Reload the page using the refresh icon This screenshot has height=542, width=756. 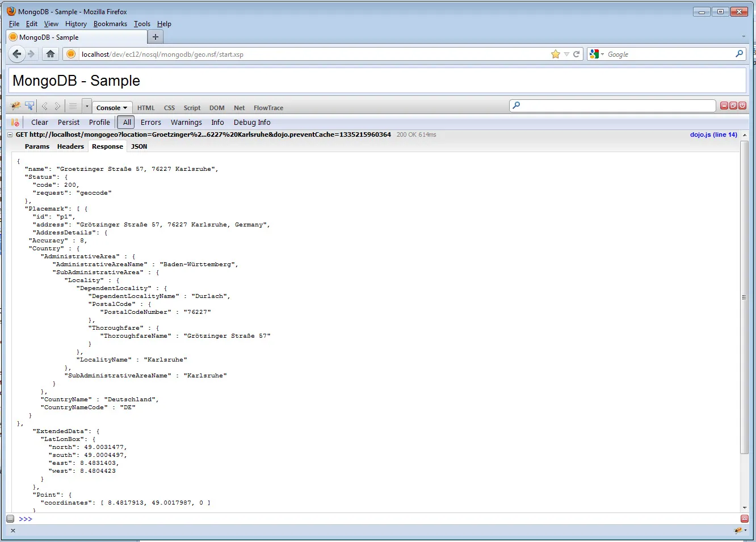click(x=577, y=54)
